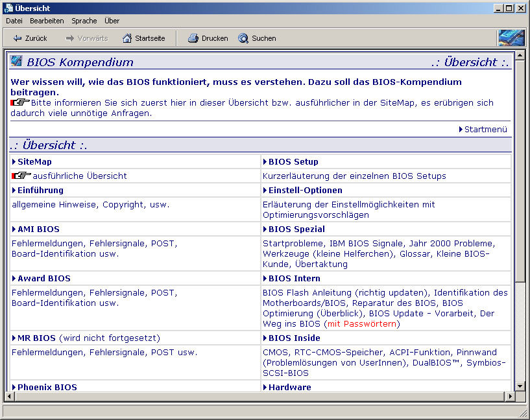Click the 'Fehlermeldungen, Fehlersignale, POST usw.' text
This screenshot has height=420, width=530.
tap(104, 353)
